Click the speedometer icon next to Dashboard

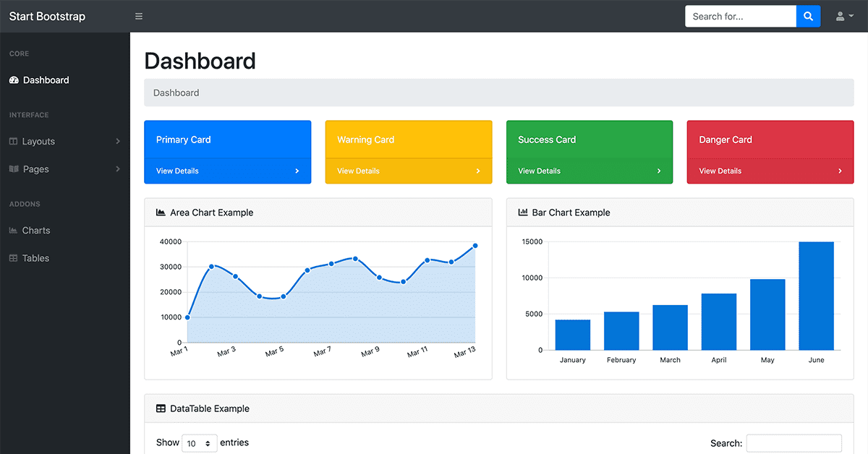[x=13, y=80]
